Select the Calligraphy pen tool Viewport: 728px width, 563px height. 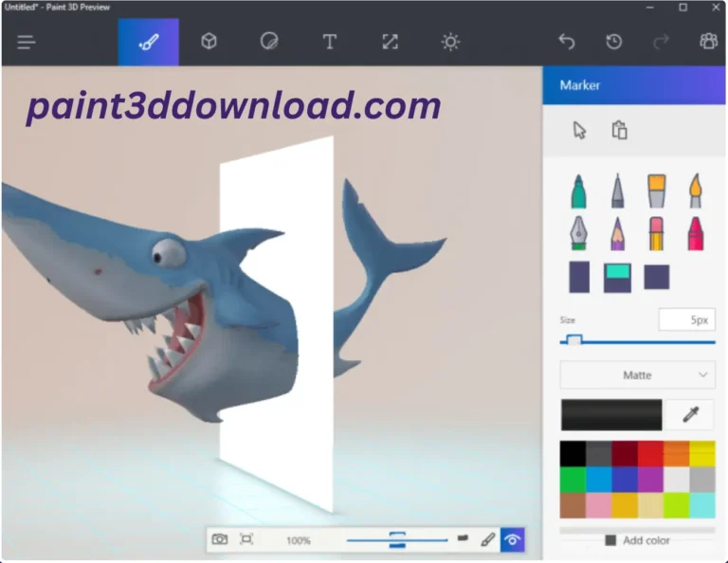(x=617, y=191)
